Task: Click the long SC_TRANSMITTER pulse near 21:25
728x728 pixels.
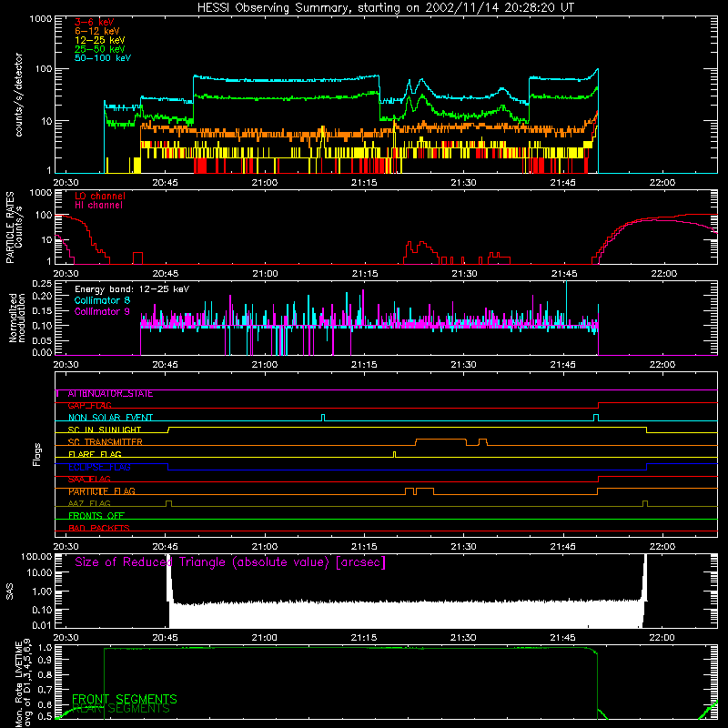Action: point(440,441)
